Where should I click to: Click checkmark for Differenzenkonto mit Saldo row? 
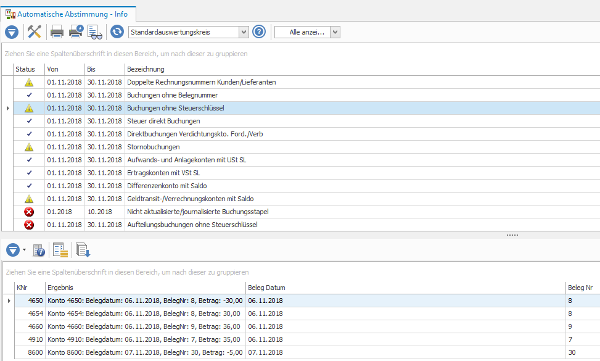(29, 186)
